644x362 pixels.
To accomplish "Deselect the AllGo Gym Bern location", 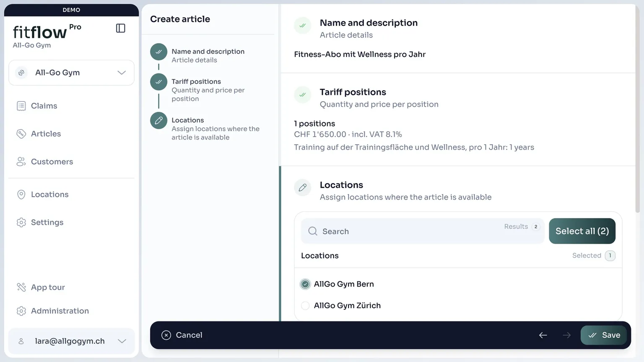I will tap(305, 284).
